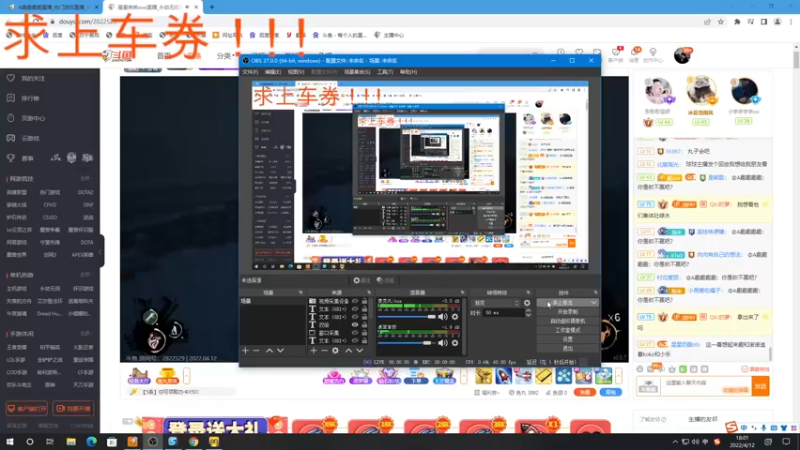Move scene down in scenes panel
The height and width of the screenshot is (450, 800).
click(280, 351)
